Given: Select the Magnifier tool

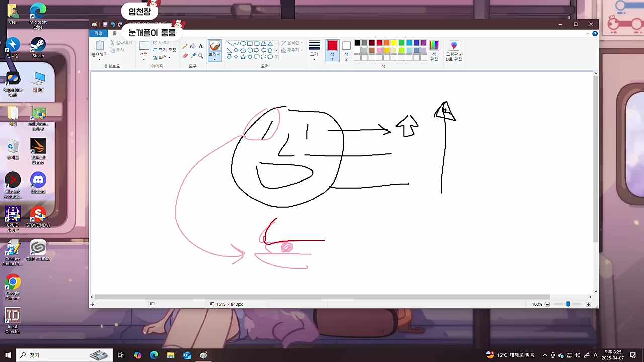Looking at the screenshot, I should pos(200,56).
